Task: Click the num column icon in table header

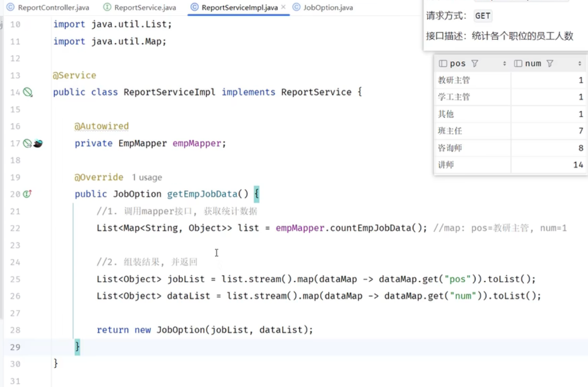Action: point(518,64)
